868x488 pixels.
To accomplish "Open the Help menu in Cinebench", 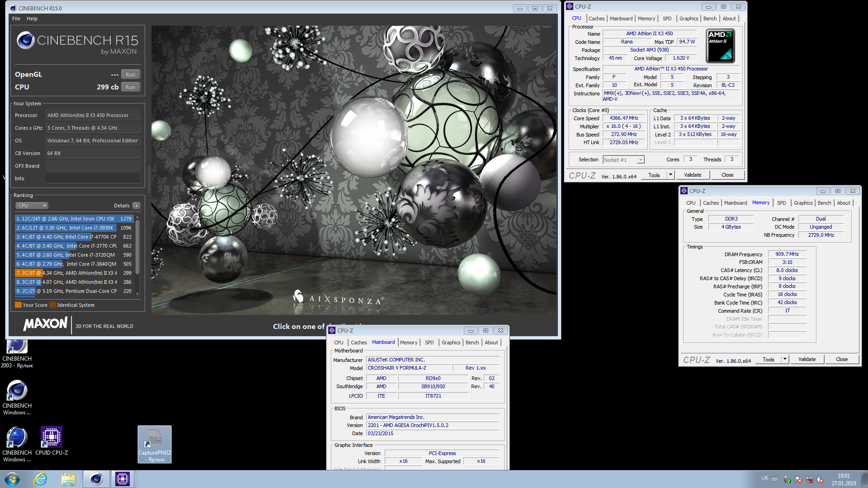I will (32, 19).
